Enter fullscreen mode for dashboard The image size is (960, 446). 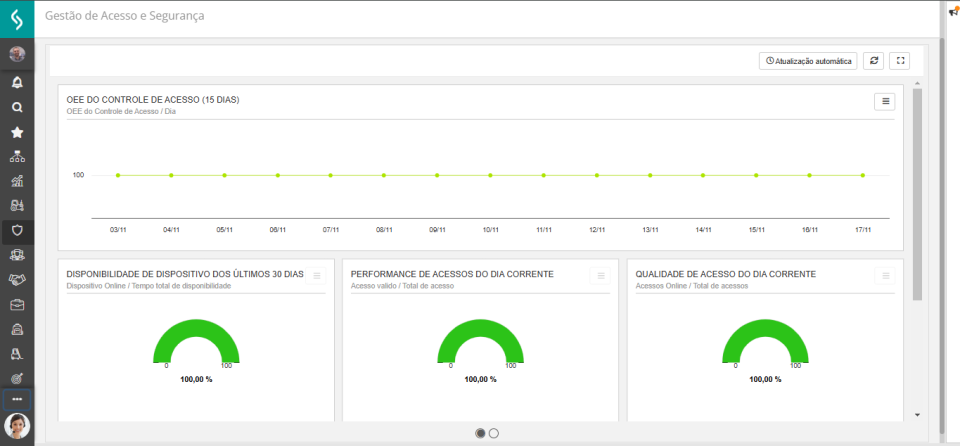[x=900, y=61]
